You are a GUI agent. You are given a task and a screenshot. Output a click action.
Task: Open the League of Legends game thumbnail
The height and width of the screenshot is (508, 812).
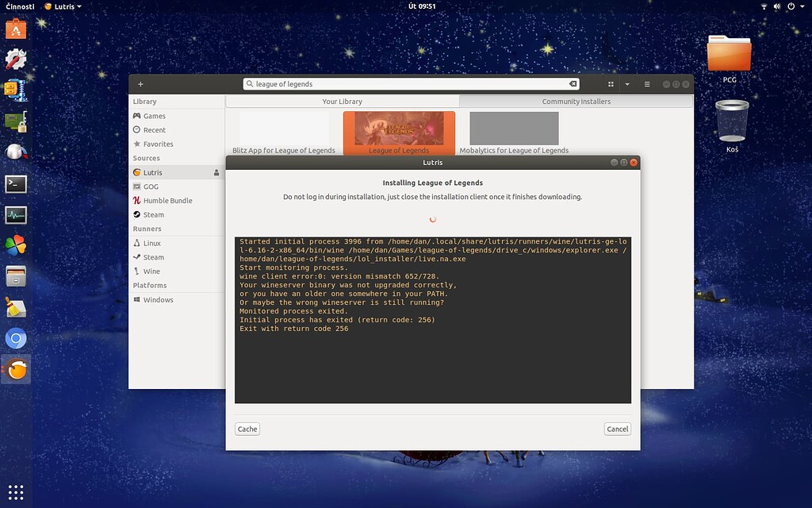pos(399,129)
